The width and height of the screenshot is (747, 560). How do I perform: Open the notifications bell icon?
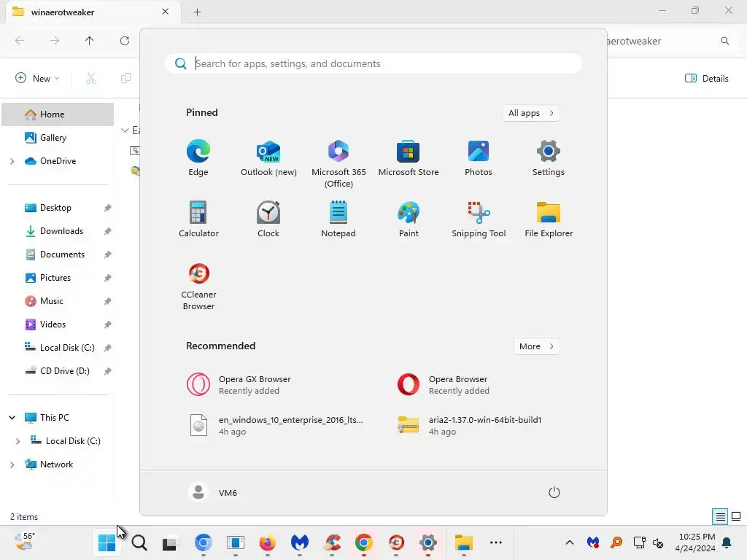pos(727,542)
